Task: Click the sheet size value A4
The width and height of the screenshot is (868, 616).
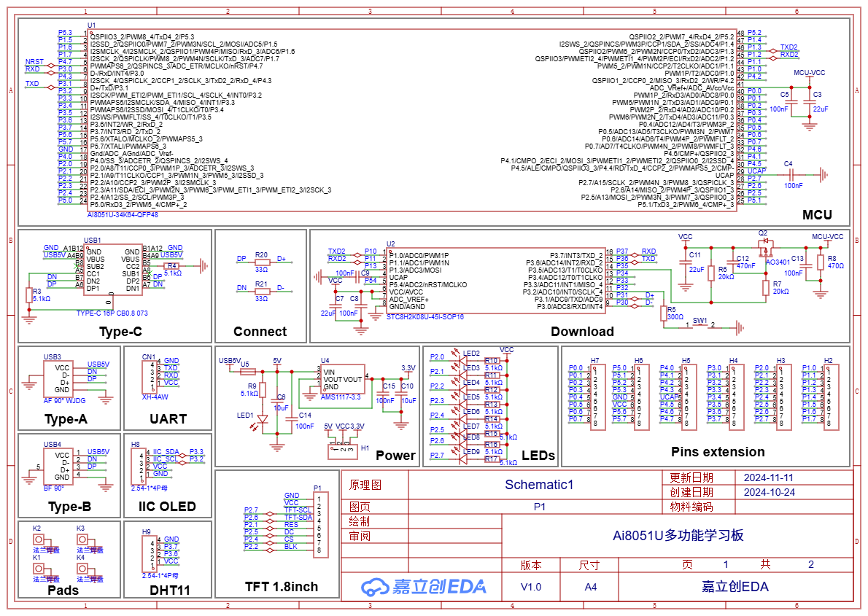Action: point(591,587)
